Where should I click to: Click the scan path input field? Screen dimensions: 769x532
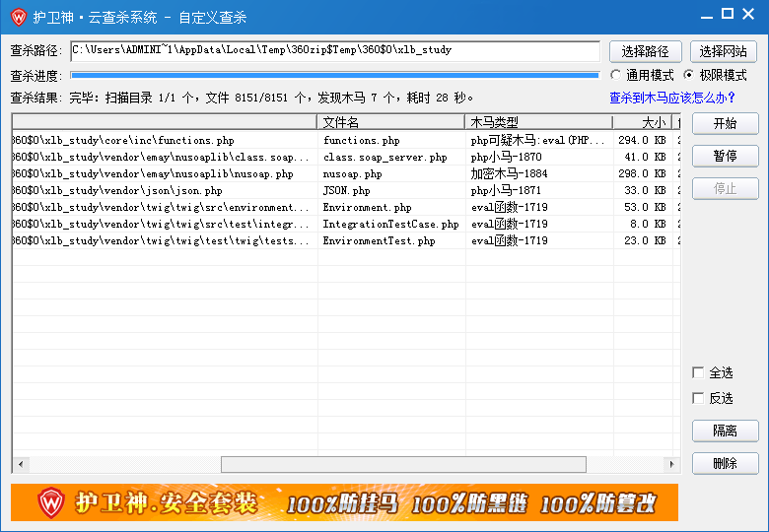tap(335, 51)
